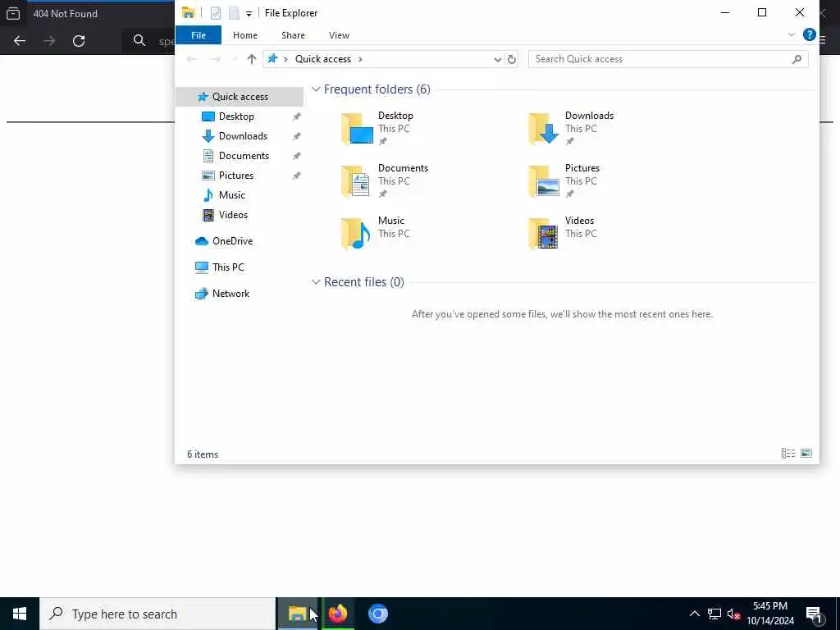Open OneDrive in the navigation pane
Image resolution: width=840 pixels, height=630 pixels.
pyautogui.click(x=232, y=241)
